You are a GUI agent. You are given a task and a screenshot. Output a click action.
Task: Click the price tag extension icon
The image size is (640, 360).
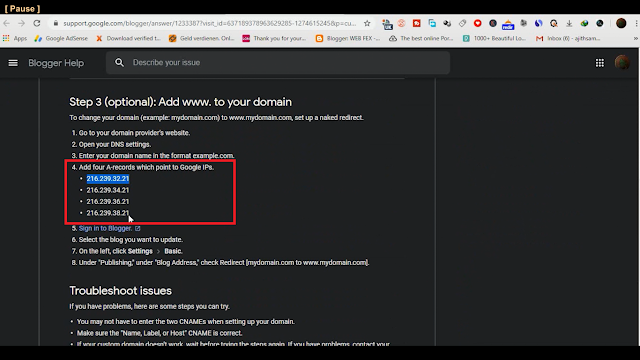462,23
